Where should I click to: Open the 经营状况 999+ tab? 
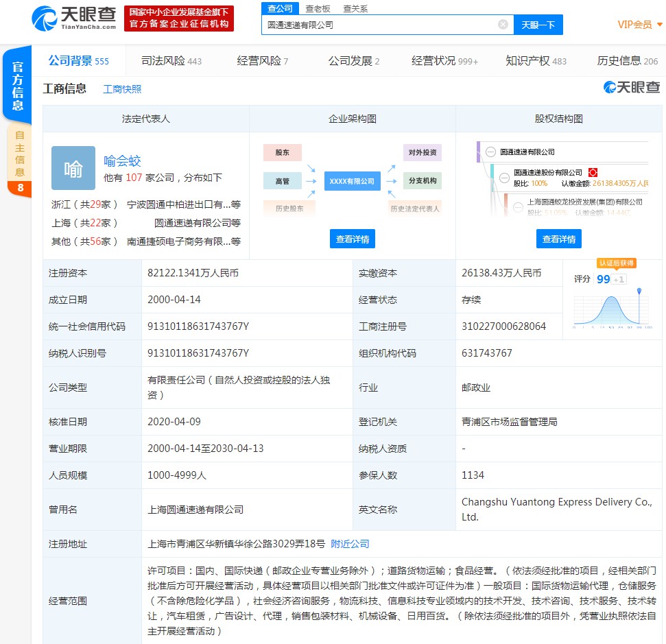pos(444,61)
